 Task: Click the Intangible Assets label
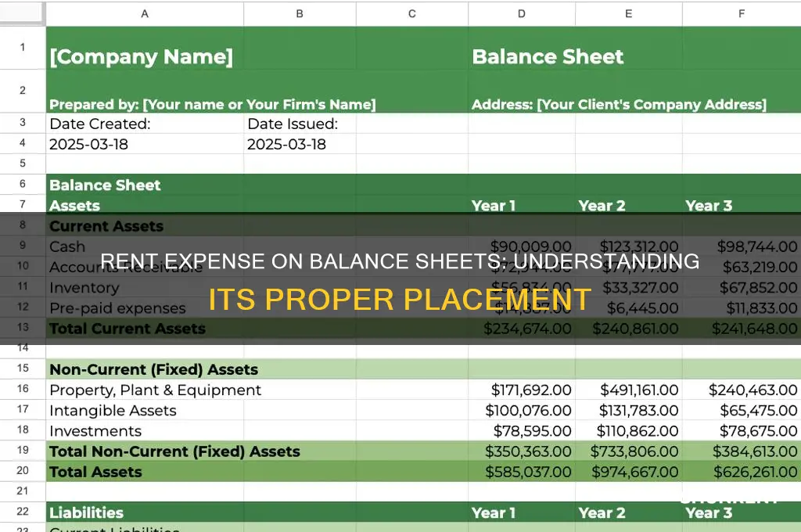113,410
